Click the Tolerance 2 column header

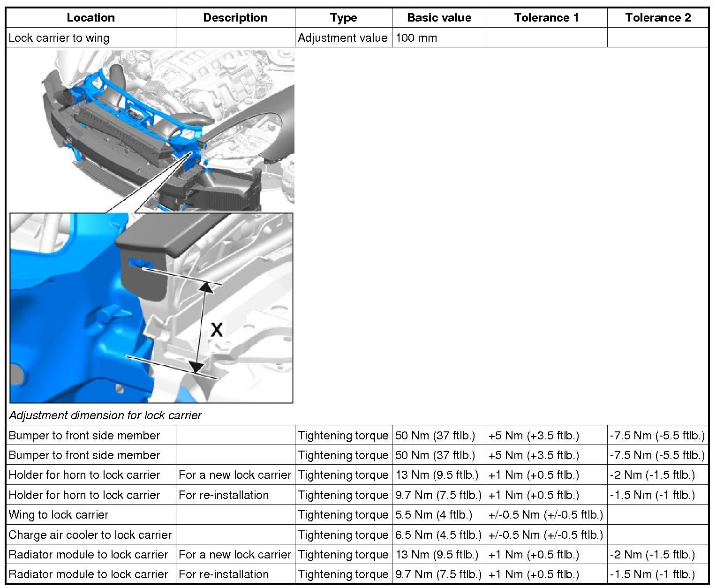[657, 18]
